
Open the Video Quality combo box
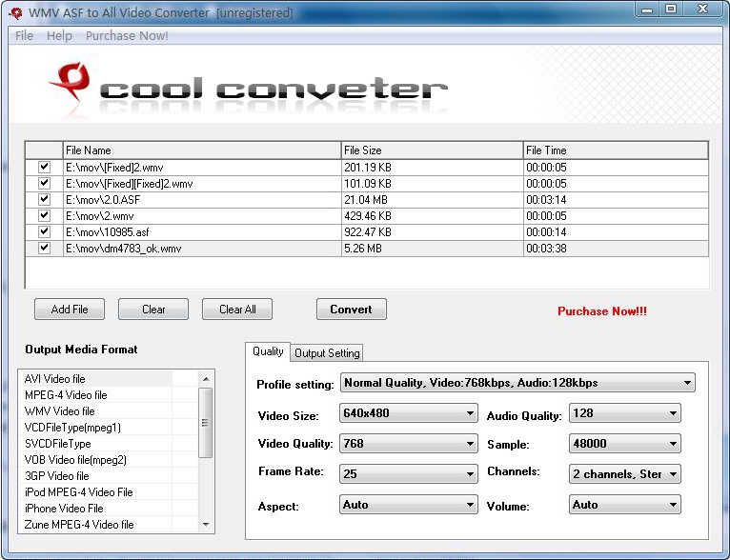[x=408, y=444]
